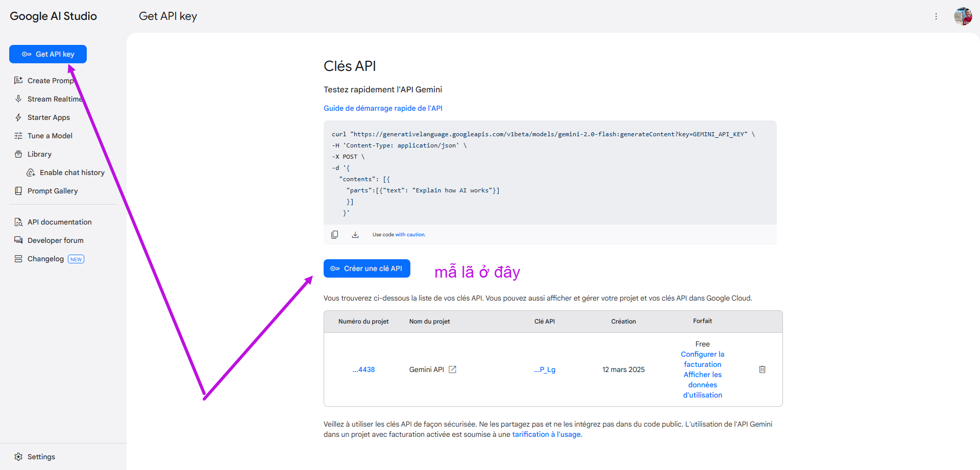This screenshot has height=470, width=980.
Task: Click the Création column header
Action: point(623,321)
